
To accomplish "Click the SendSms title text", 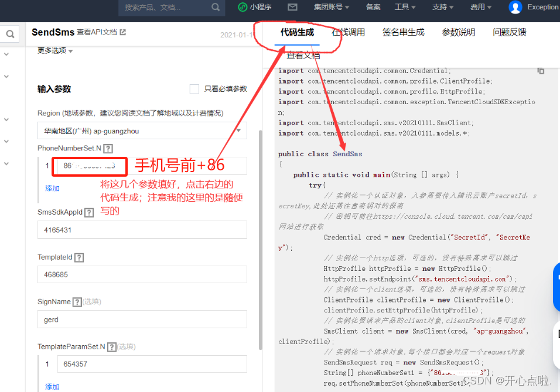I will coord(53,32).
